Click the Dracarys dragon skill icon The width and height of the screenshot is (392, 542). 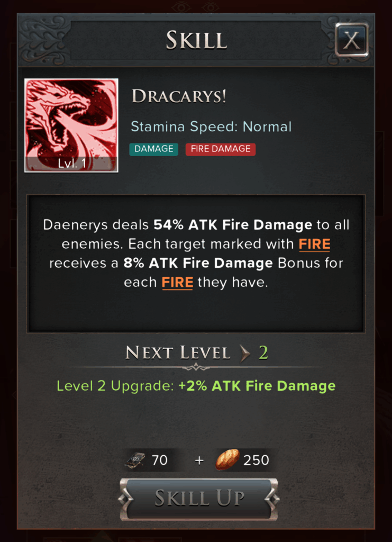71,125
